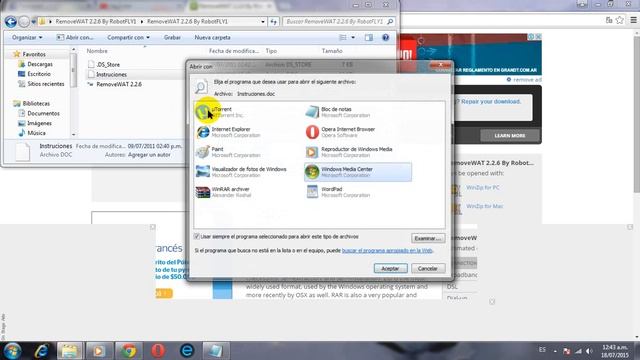Open Documentos library
Image resolution: width=640 pixels, height=360 pixels.
[43, 113]
